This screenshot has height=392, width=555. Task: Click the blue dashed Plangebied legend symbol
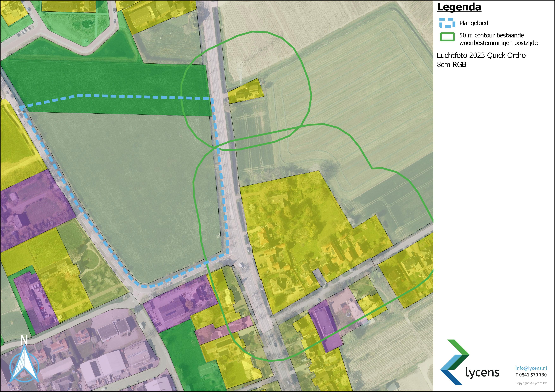point(447,23)
